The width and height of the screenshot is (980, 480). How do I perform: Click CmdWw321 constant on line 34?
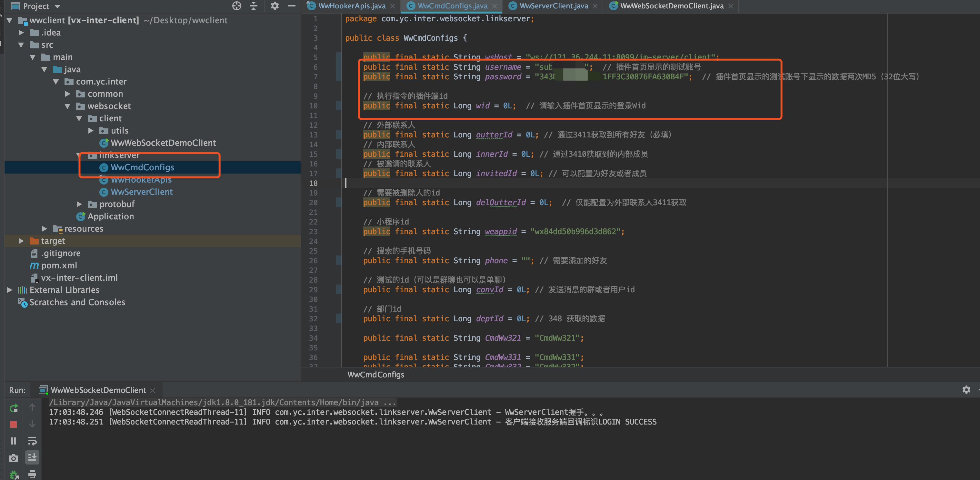[x=503, y=338]
